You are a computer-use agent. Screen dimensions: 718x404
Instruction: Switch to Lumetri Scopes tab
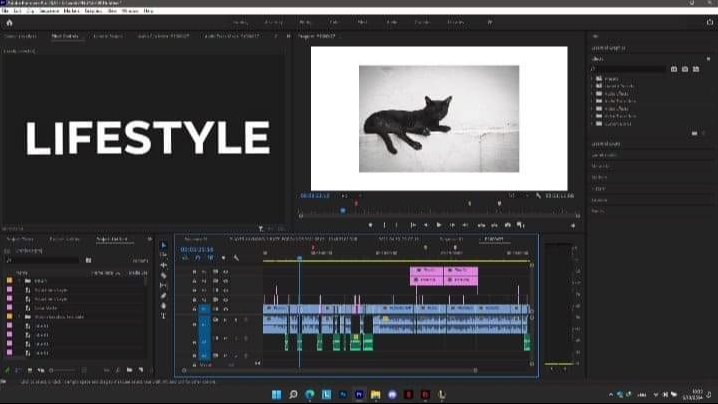tap(108, 36)
